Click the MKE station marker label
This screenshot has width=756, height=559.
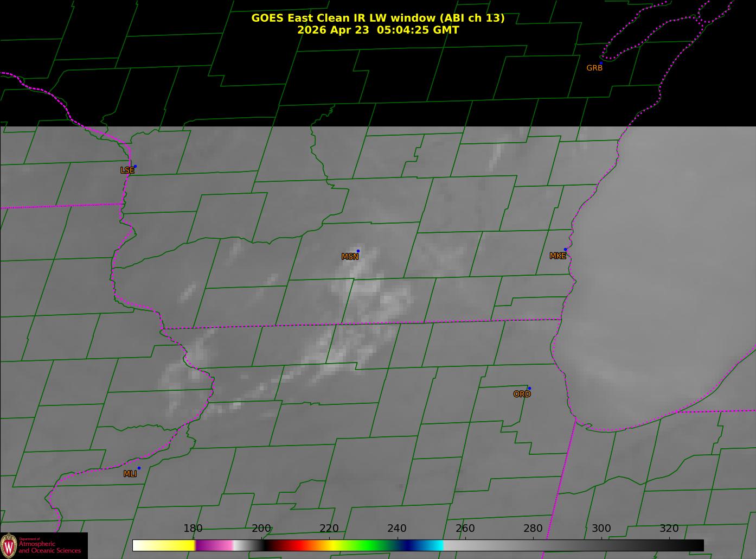558,256
